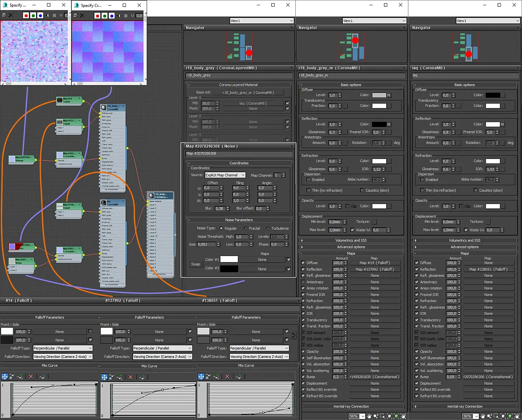Image resolution: width=522 pixels, height=420 pixels.
Task: Open the Source dropdown showing Explicit Map Channel
Action: 225,175
